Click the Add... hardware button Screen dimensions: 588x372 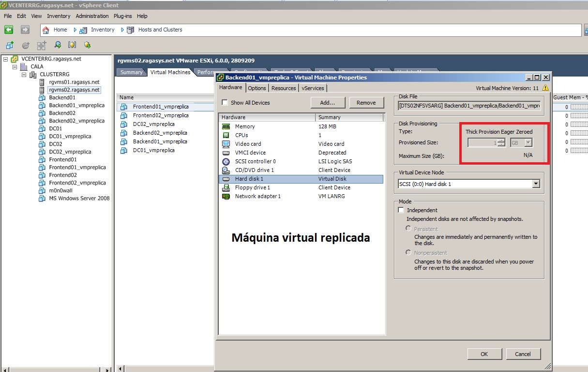(x=328, y=103)
